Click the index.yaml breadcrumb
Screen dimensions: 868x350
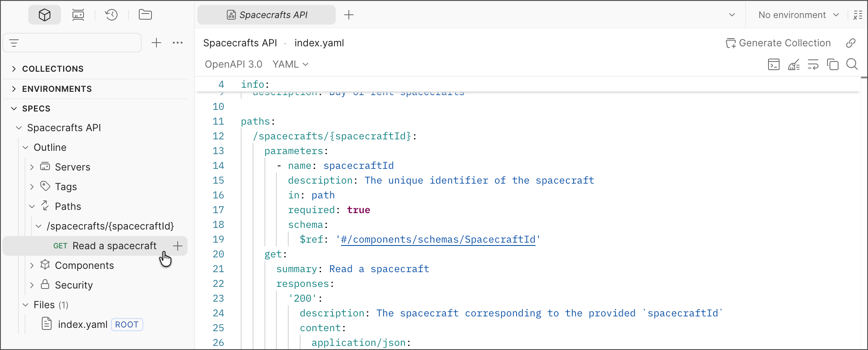[x=319, y=43]
